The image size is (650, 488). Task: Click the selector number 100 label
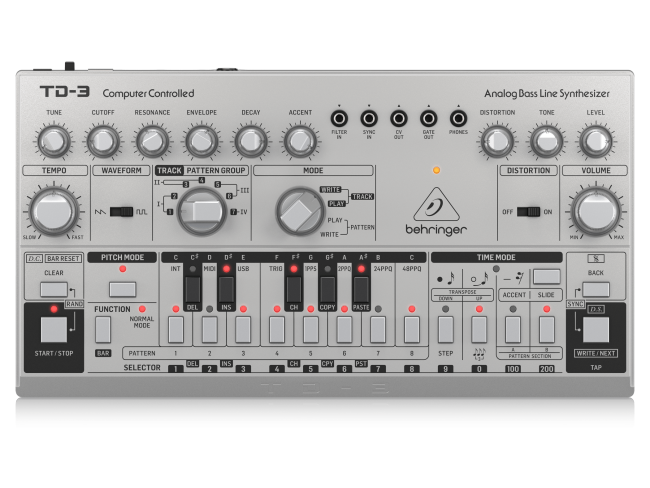click(513, 369)
